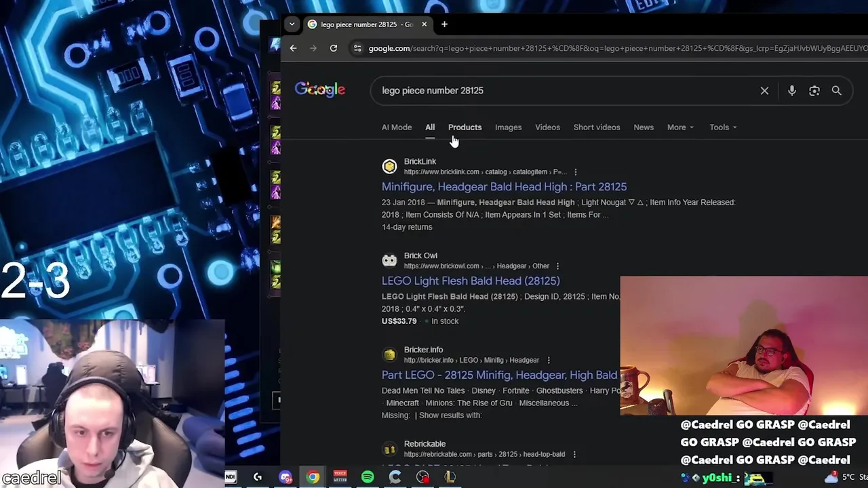Click the 'Missing: | Show results with:' text
The width and height of the screenshot is (868, 488).
coord(431,415)
